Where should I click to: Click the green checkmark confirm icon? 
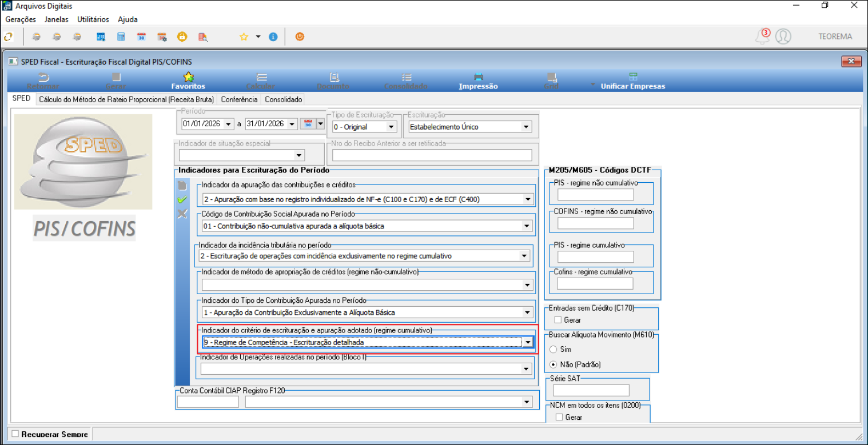pyautogui.click(x=182, y=199)
